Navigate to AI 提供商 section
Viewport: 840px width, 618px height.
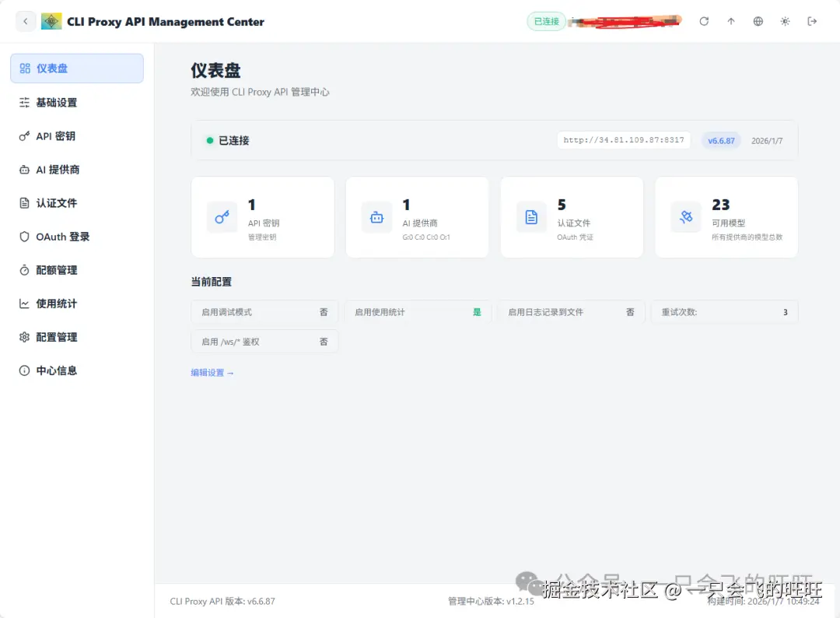click(x=76, y=170)
